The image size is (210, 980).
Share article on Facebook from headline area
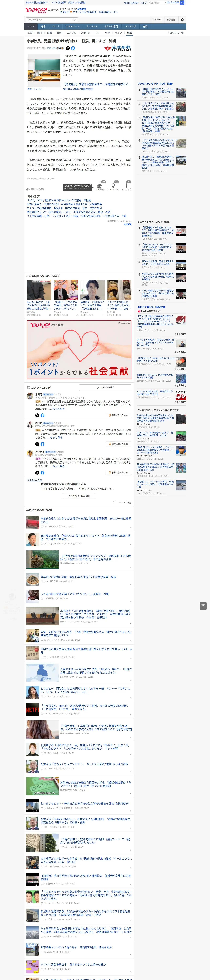point(73,48)
